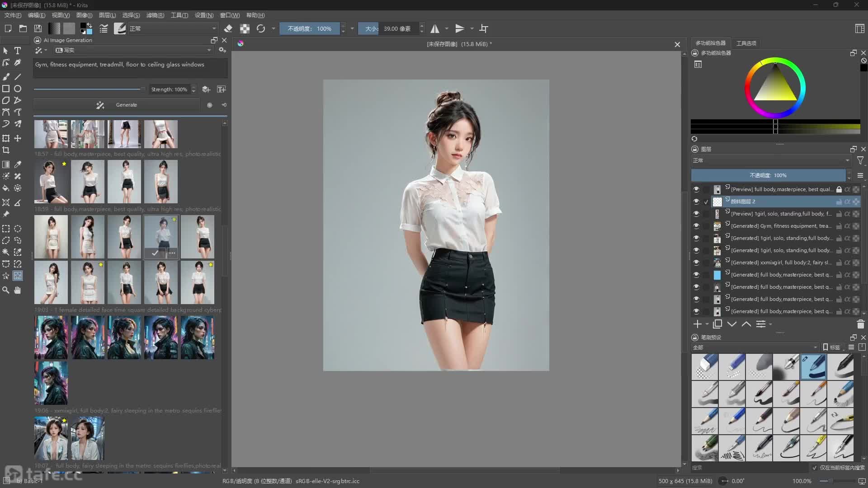Select the Move tool
This screenshot has height=488, width=868.
point(18,138)
